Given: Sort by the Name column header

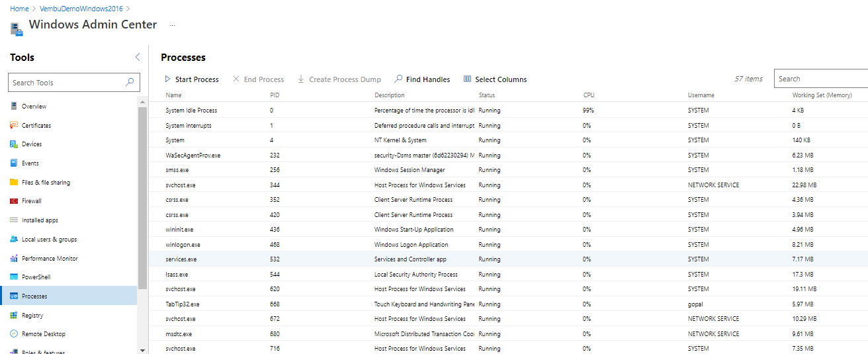Looking at the screenshot, I should point(173,95).
